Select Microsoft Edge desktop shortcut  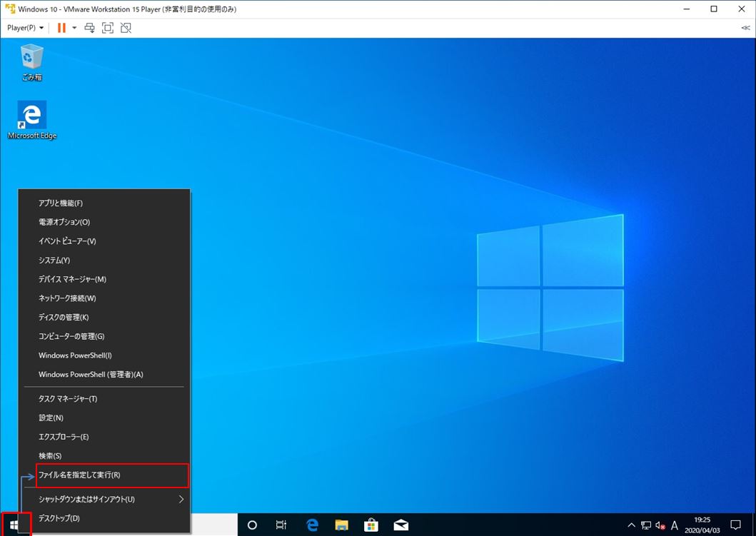tap(32, 120)
